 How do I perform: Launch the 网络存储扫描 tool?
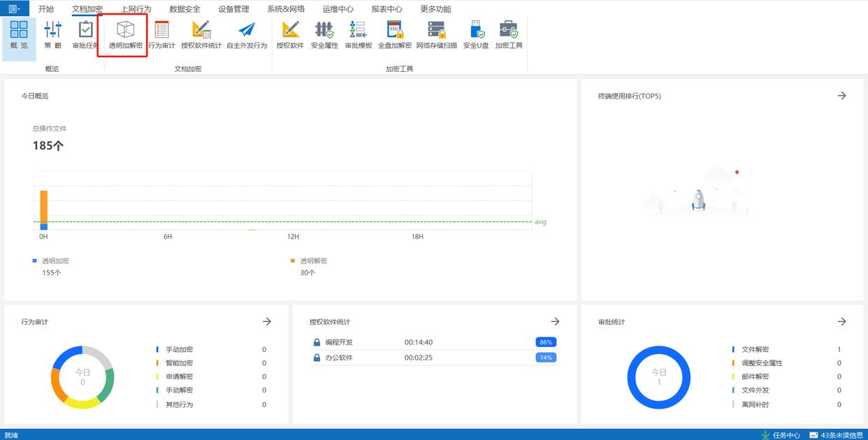pos(436,35)
